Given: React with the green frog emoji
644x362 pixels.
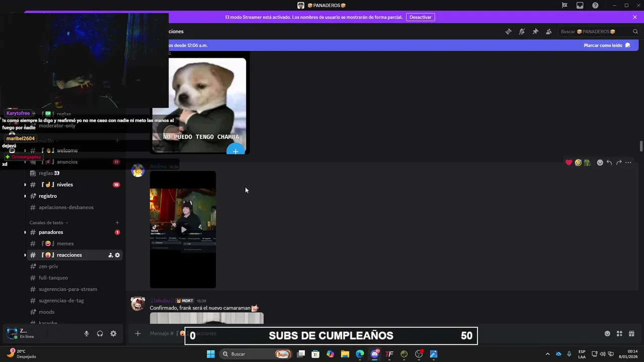Looking at the screenshot, I should coord(587,162).
